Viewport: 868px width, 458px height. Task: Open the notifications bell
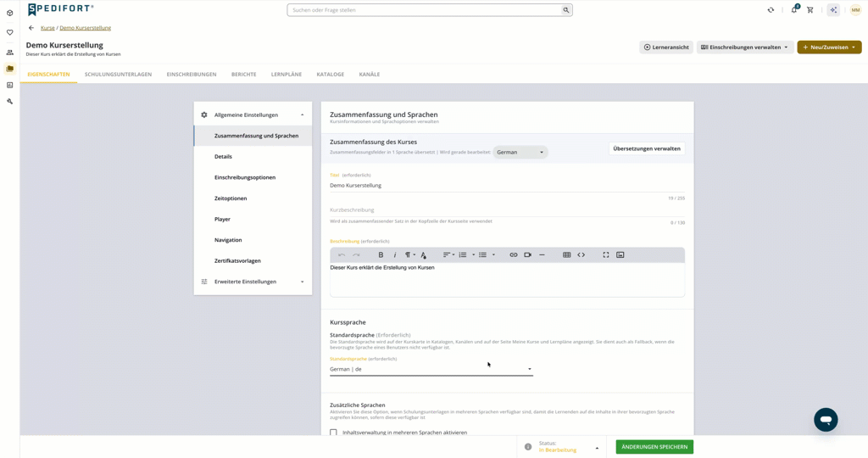pyautogui.click(x=794, y=9)
